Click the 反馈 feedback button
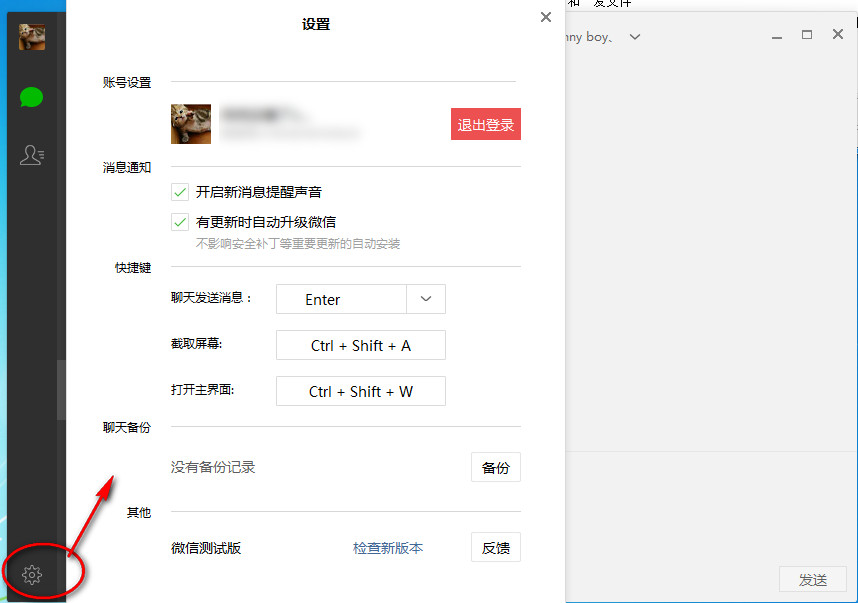Image resolution: width=858 pixels, height=603 pixels. click(496, 547)
